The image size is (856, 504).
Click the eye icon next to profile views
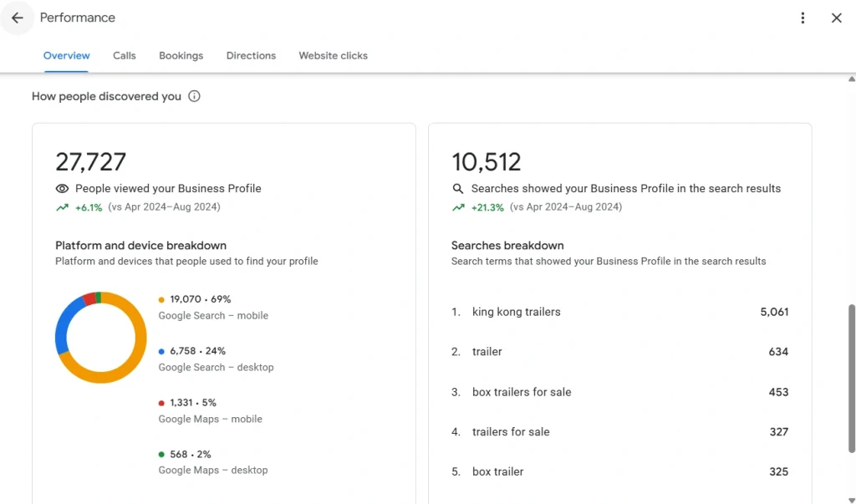(x=62, y=189)
